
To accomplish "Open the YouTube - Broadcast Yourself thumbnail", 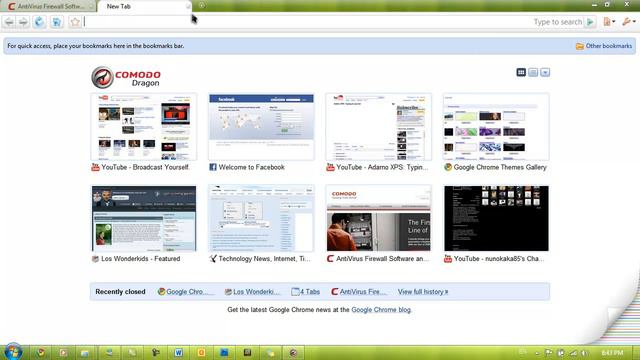I will point(144,127).
